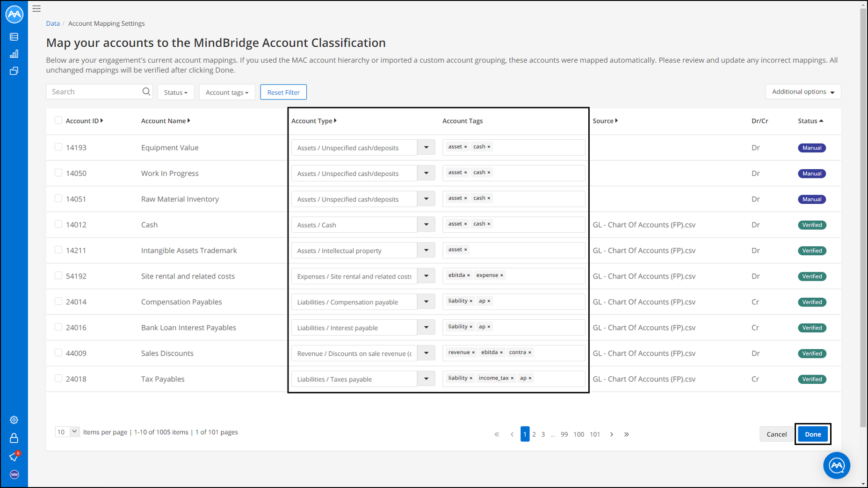Click the MindBridge logo in the sidebar

pyautogui.click(x=14, y=14)
